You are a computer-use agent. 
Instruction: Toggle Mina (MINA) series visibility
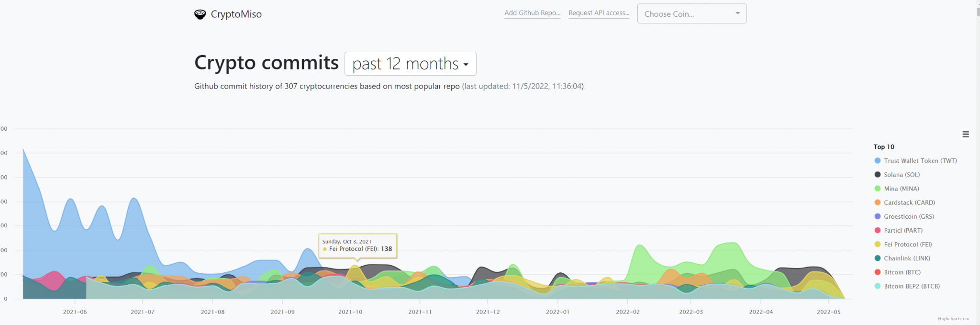click(x=901, y=189)
